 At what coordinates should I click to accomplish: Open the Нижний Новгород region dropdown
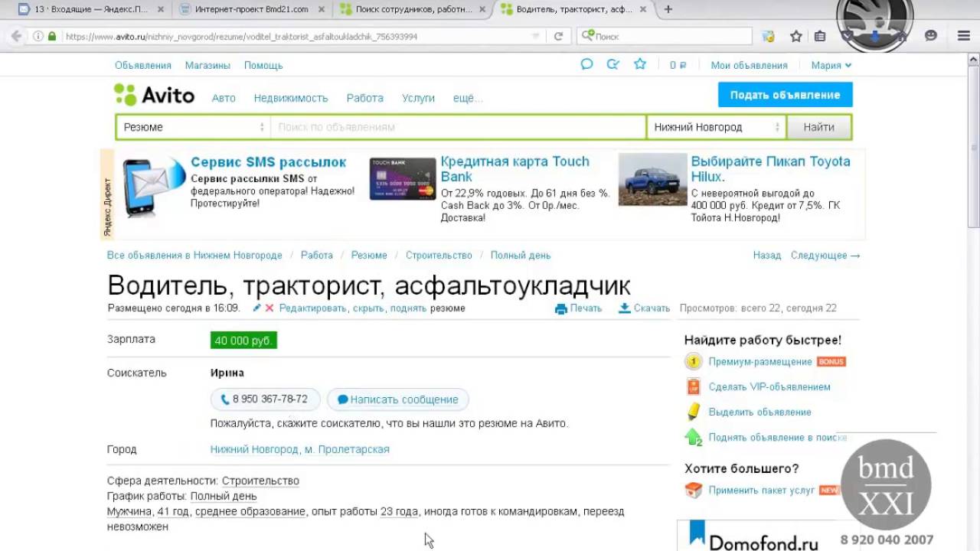[x=716, y=127]
